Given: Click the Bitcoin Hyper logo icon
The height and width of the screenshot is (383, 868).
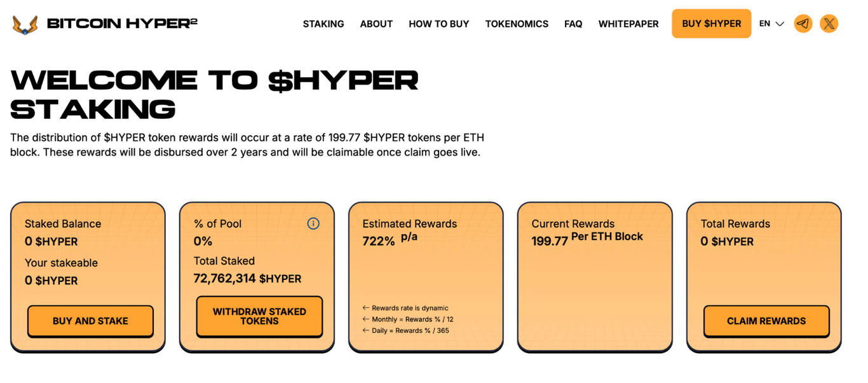Looking at the screenshot, I should [x=25, y=24].
